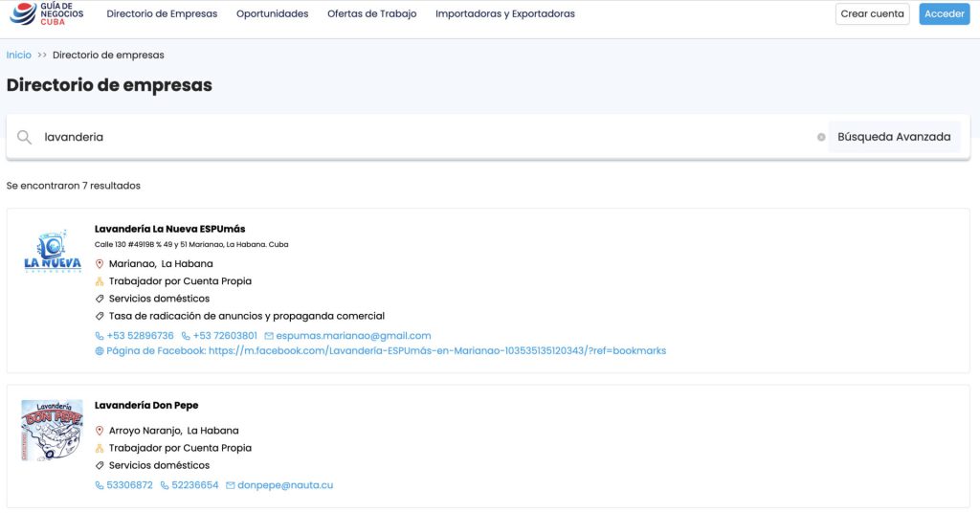Open the Directorio de Empresas menu
This screenshot has height=513, width=980.
click(162, 14)
